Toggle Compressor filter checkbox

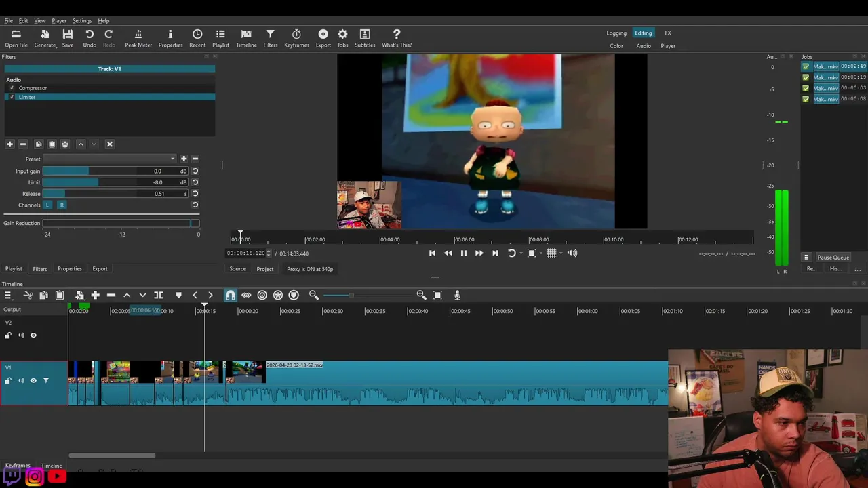click(12, 88)
